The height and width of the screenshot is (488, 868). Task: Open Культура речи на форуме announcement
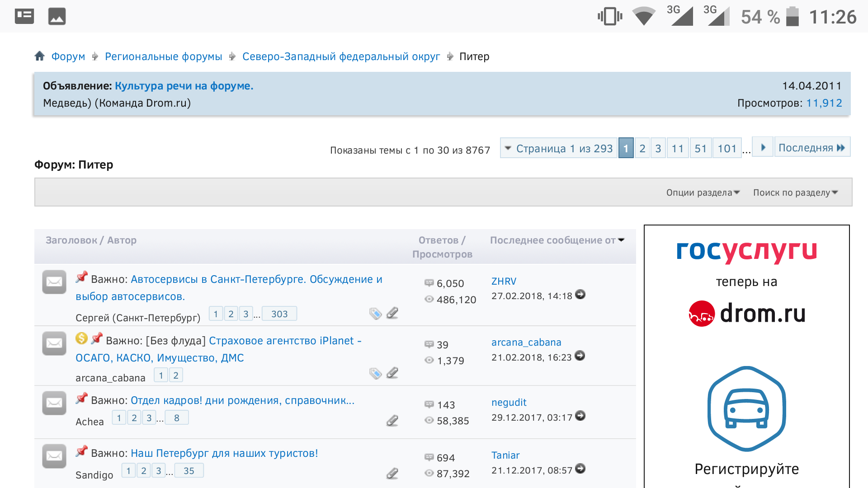184,86
